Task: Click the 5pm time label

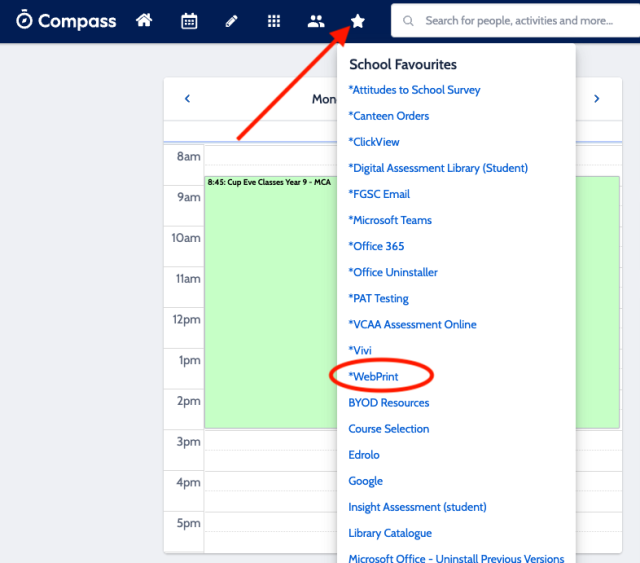Action: [x=188, y=523]
